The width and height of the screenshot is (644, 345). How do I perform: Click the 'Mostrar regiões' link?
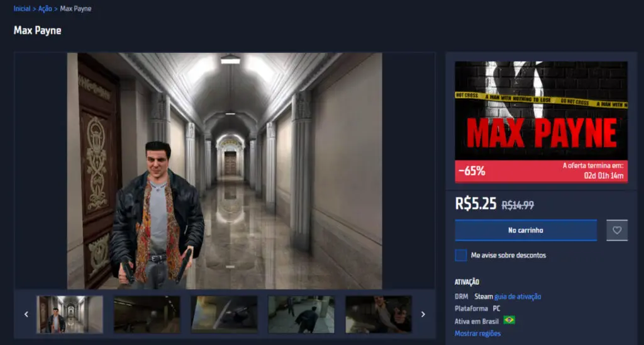pyautogui.click(x=478, y=334)
